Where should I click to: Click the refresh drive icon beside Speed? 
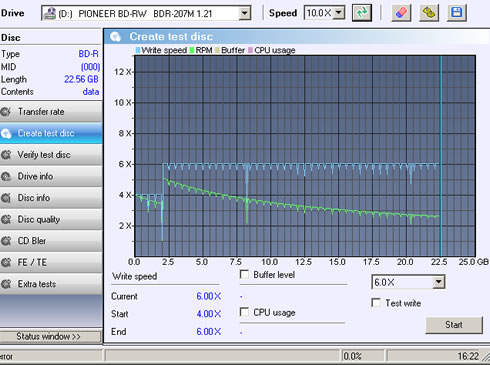coord(362,13)
